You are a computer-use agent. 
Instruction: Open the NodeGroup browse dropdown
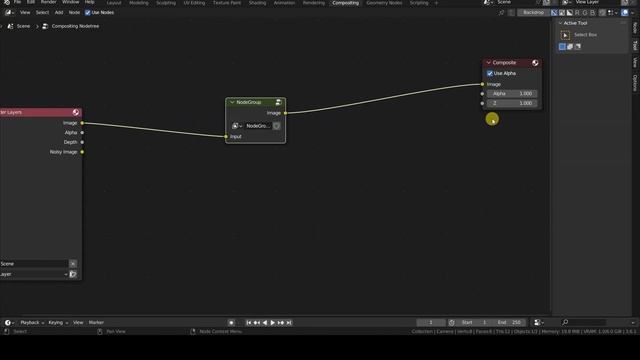tap(237, 126)
